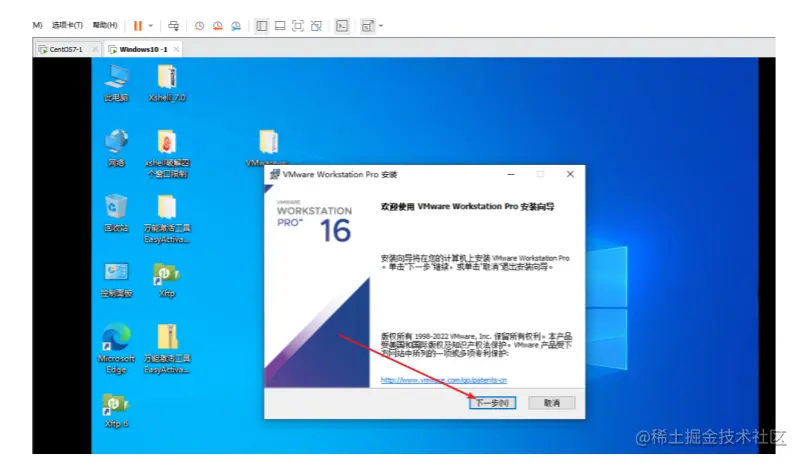Revert the virtual machine to its snapshot
Screen dimensions: 802x463
tap(218, 26)
